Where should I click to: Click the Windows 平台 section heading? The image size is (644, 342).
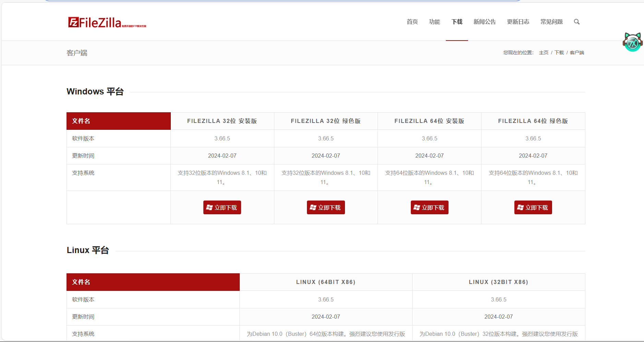95,92
